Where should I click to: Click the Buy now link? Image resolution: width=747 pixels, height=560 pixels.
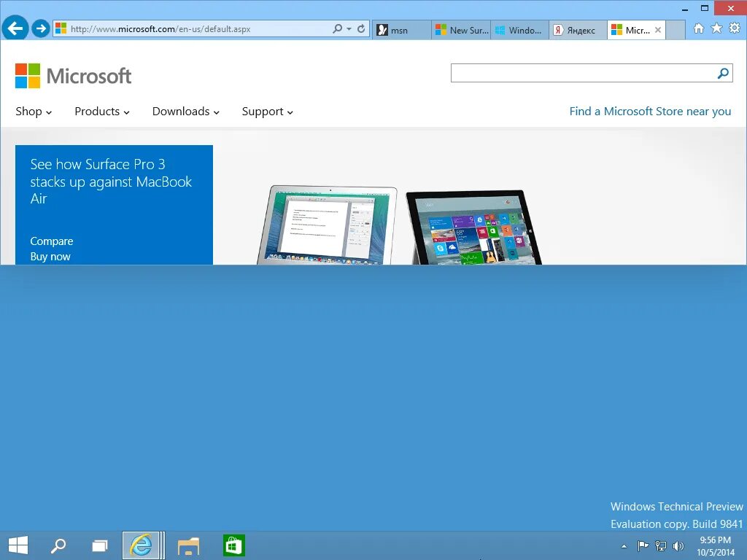click(x=50, y=257)
